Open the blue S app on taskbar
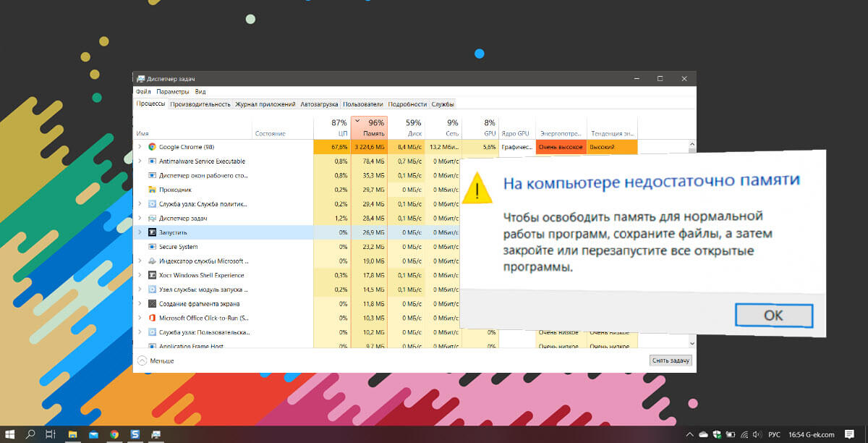Screen dimensions: 868x443 pos(135,434)
